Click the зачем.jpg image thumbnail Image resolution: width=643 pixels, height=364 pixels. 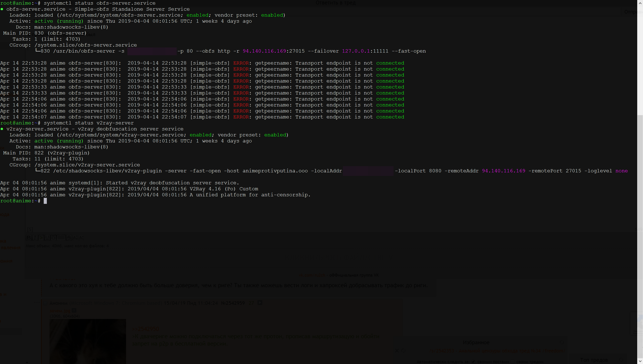tap(87, 341)
